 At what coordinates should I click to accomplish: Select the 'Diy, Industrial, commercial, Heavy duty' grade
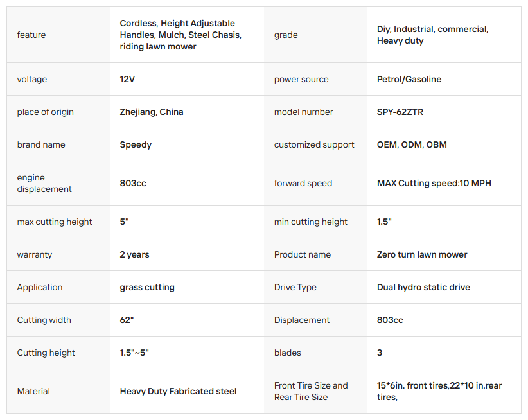432,35
